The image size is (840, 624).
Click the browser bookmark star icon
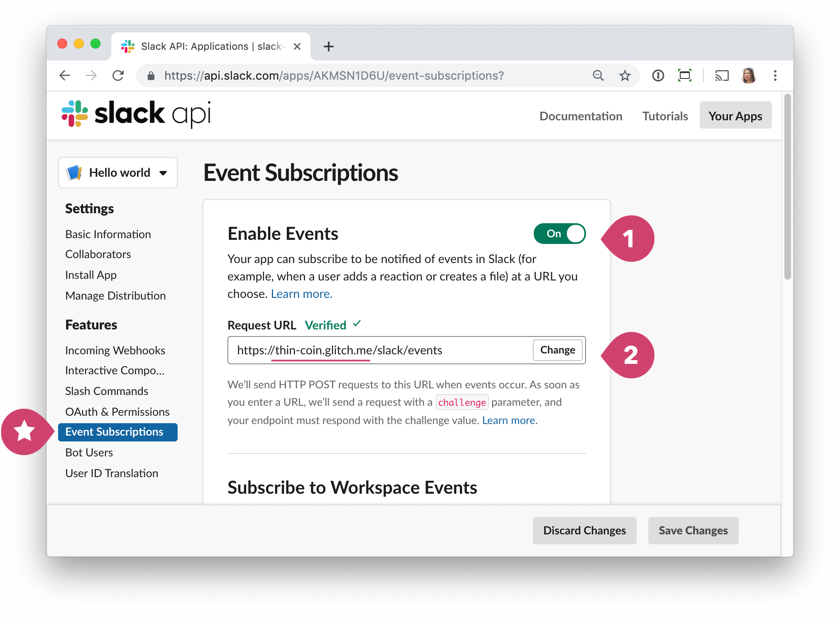tap(624, 76)
